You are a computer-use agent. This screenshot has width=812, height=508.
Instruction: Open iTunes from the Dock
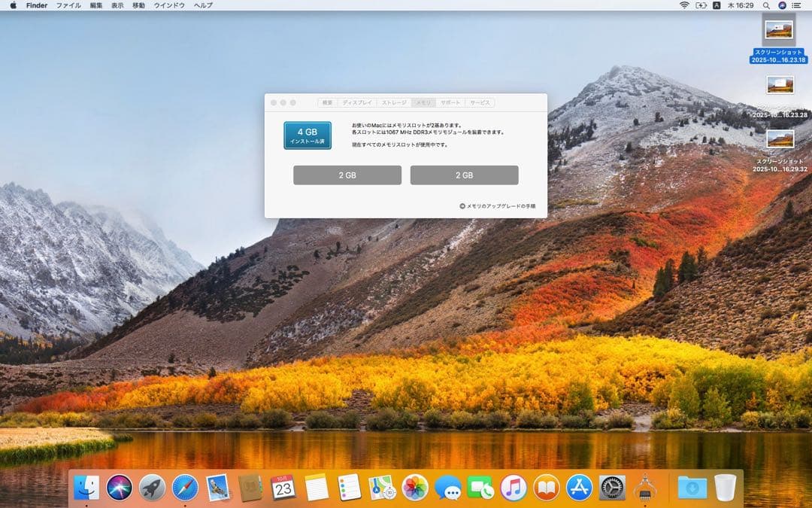pyautogui.click(x=514, y=489)
